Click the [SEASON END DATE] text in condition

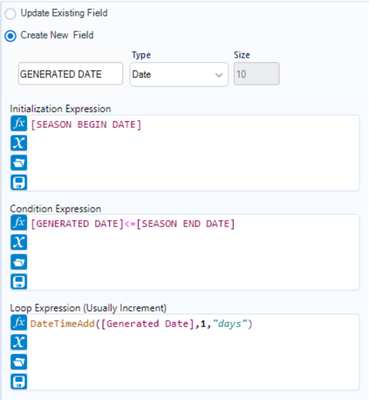click(x=186, y=224)
